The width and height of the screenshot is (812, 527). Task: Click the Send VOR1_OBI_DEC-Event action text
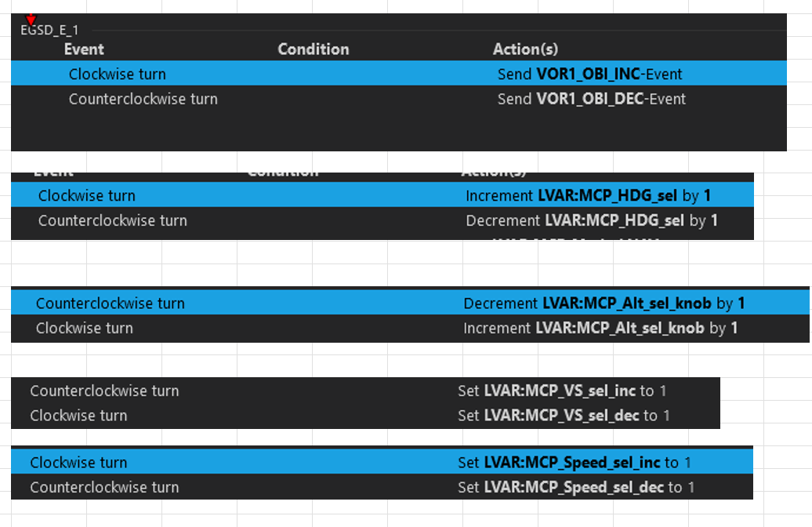click(x=591, y=100)
